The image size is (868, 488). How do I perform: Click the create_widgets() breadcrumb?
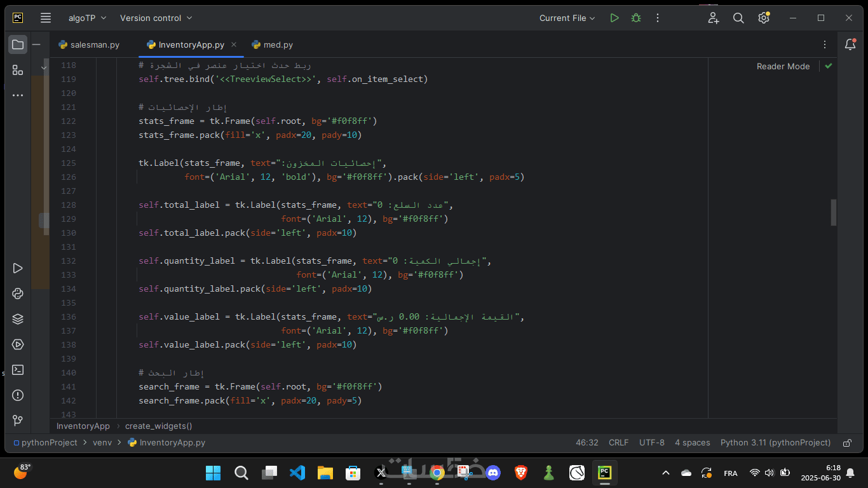(158, 426)
